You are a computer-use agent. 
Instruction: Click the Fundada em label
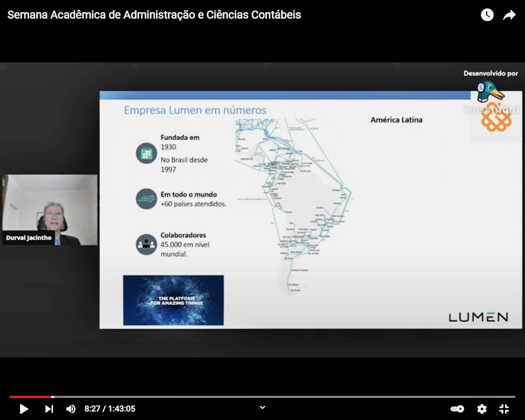click(x=180, y=138)
